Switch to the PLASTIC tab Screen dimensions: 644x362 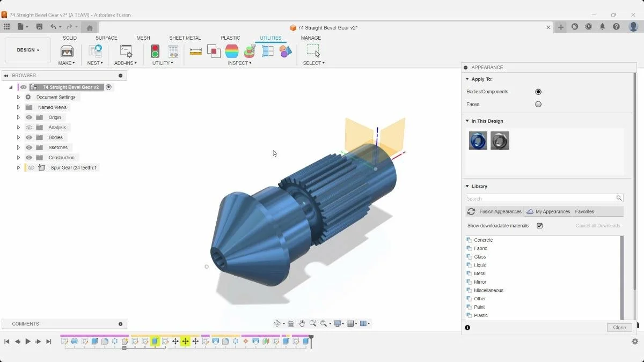(230, 38)
